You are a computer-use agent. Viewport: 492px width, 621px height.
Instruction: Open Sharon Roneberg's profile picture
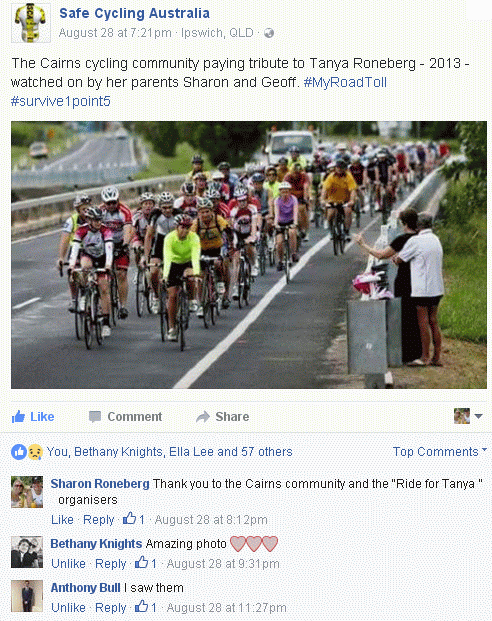[27, 492]
